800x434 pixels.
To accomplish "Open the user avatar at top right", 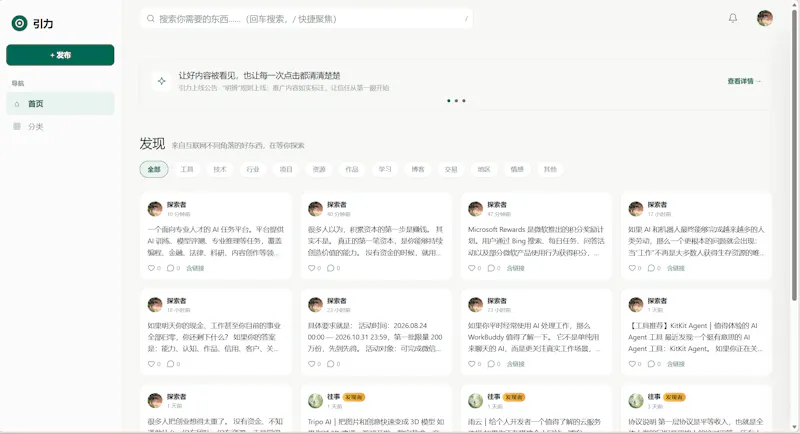I will [764, 18].
